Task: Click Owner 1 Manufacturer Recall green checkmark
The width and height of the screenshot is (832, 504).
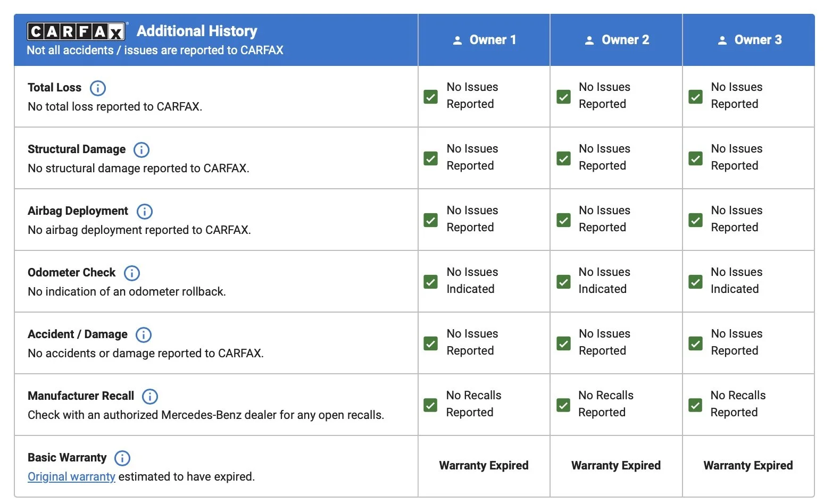Action: tap(431, 405)
